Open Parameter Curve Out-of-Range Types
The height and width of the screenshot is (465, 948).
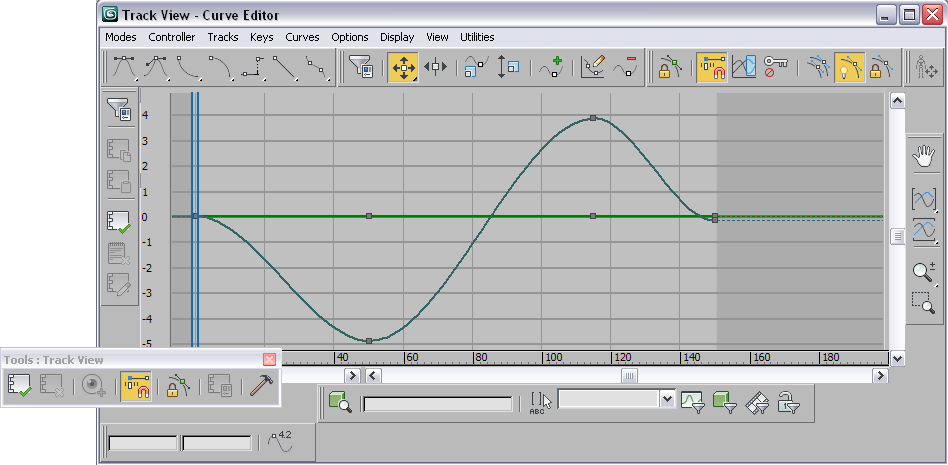pos(744,67)
